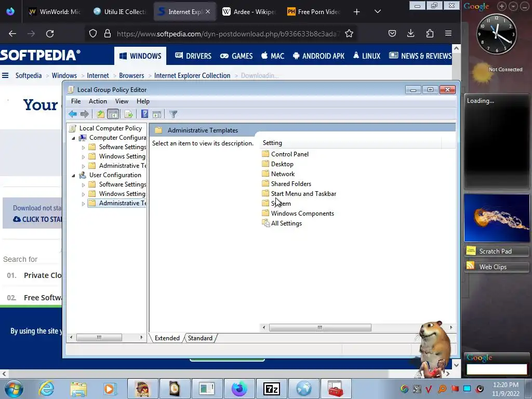
Task: Click the Up one level folder icon
Action: 100,114
